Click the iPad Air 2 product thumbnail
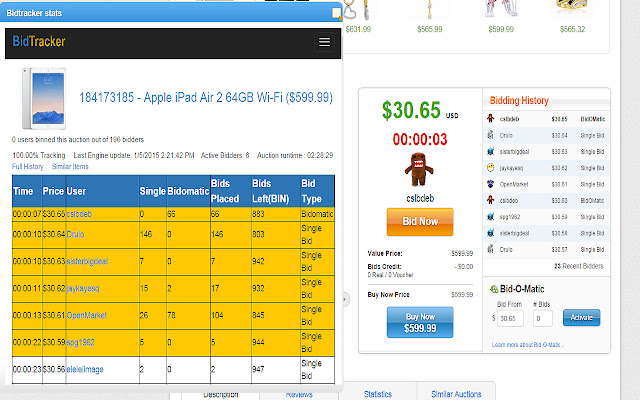 [44, 98]
